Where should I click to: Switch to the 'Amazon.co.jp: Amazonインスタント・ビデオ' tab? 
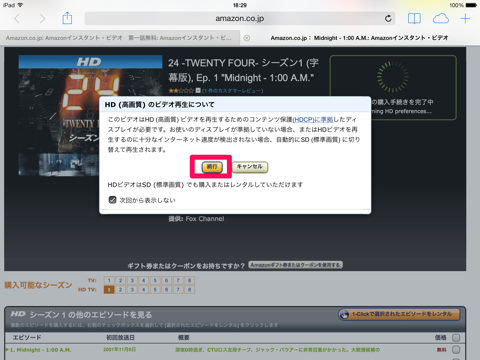point(64,38)
